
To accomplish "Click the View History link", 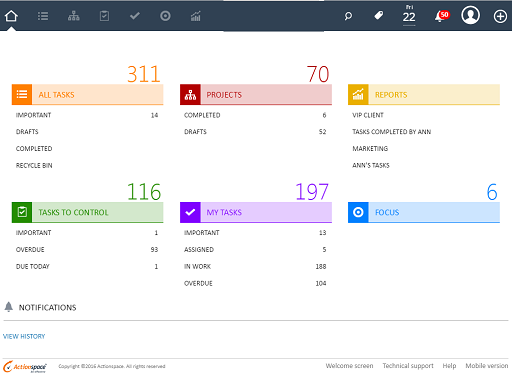I will tap(24, 336).
